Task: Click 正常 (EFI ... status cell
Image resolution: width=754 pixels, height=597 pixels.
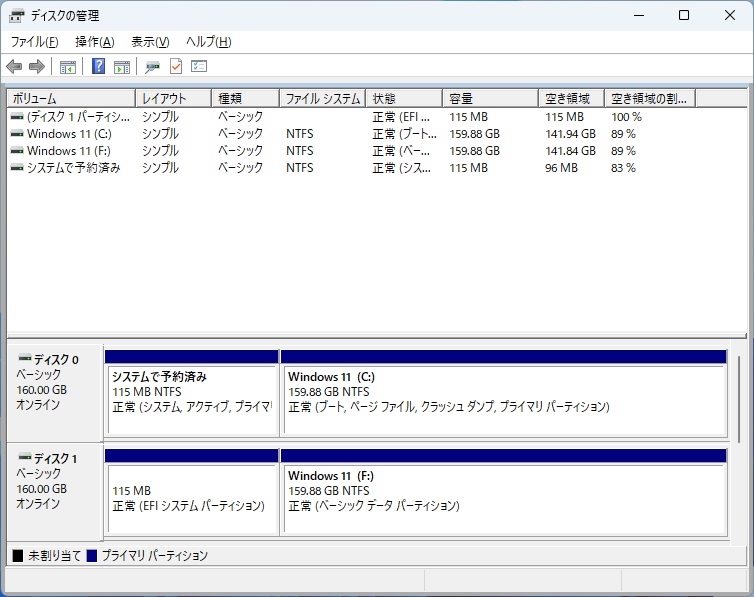Action: (401, 117)
